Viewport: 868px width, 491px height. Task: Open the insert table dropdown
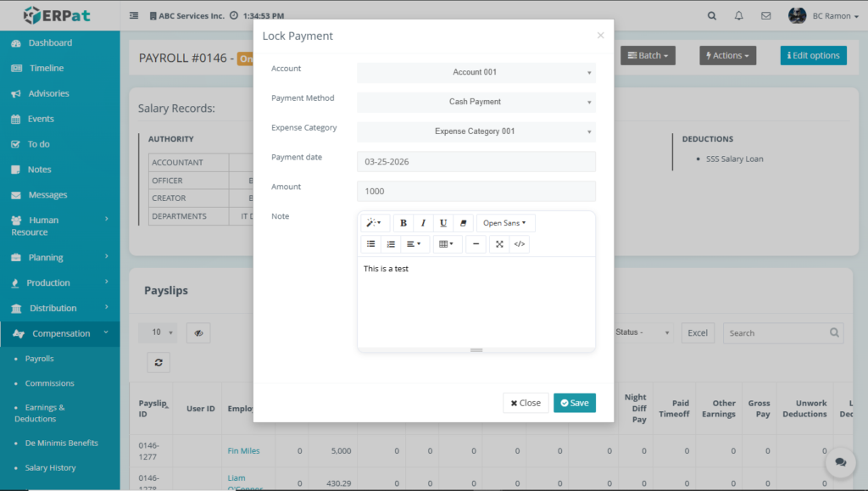[x=446, y=244]
